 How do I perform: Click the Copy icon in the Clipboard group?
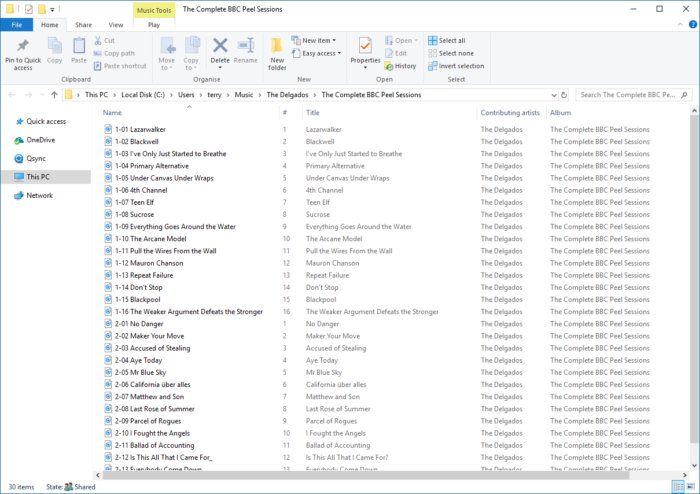(54, 46)
